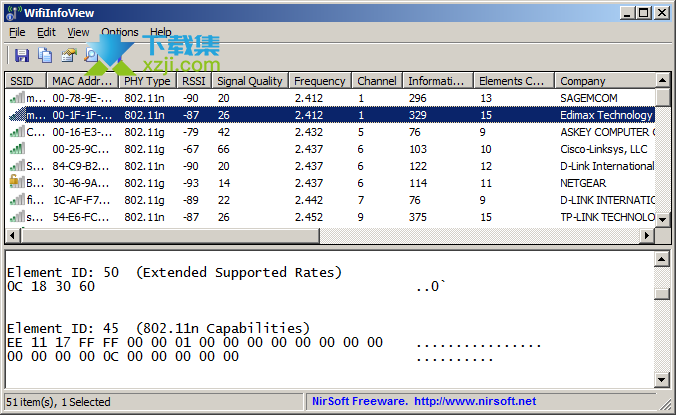676x415 pixels.
Task: Click information size value 296
Action: point(418,98)
